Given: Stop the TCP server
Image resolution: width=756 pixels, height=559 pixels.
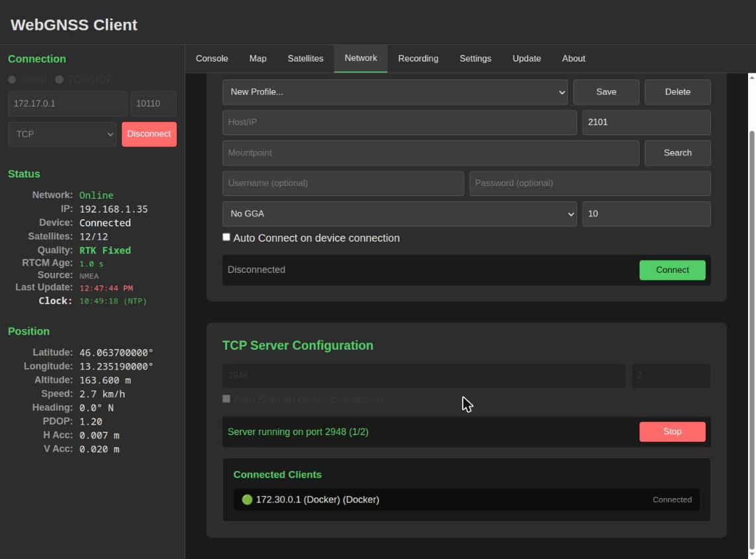Looking at the screenshot, I should pyautogui.click(x=672, y=432).
